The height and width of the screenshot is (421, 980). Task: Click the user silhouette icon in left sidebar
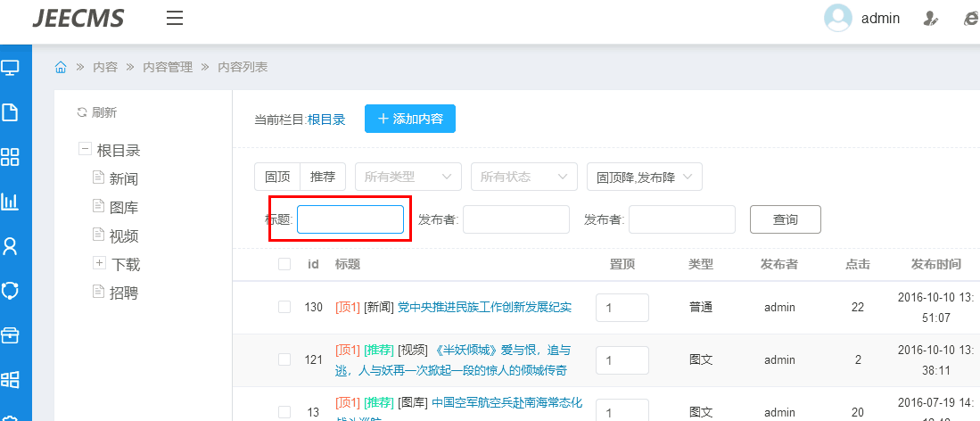pos(10,245)
